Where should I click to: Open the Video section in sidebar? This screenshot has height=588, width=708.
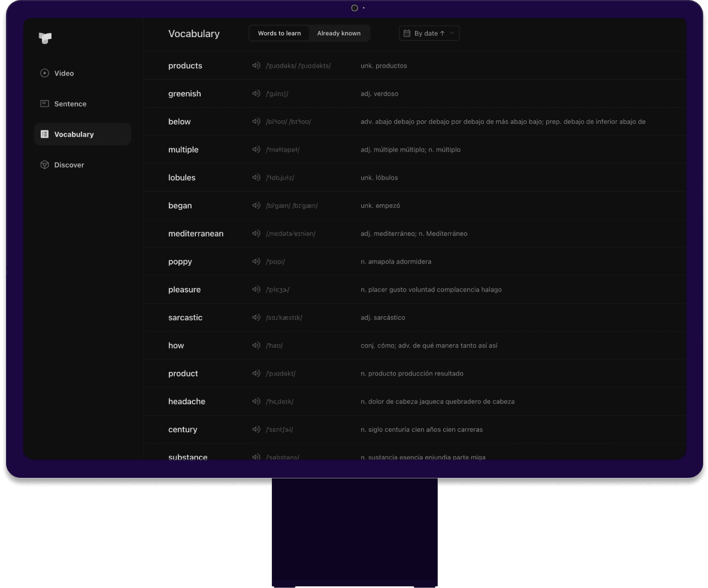[64, 73]
